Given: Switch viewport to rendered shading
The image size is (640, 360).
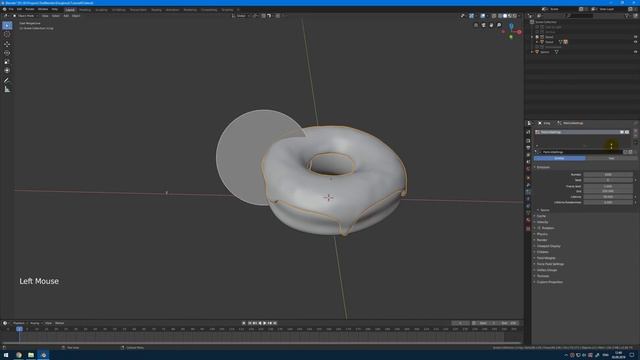Looking at the screenshot, I should pyautogui.click(x=515, y=16).
